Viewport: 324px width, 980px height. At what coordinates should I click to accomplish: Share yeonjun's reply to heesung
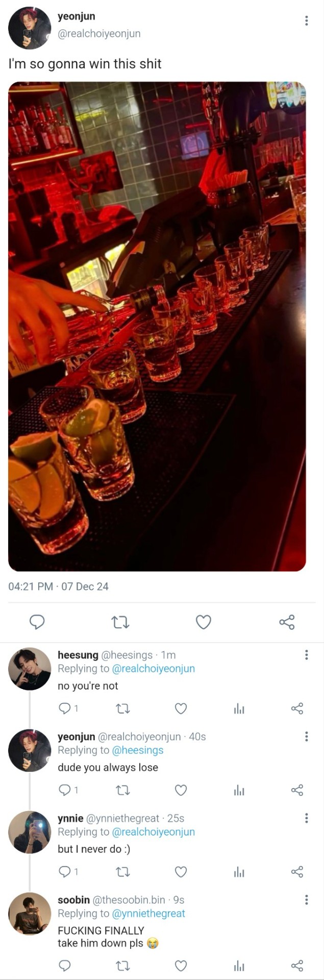(x=297, y=790)
